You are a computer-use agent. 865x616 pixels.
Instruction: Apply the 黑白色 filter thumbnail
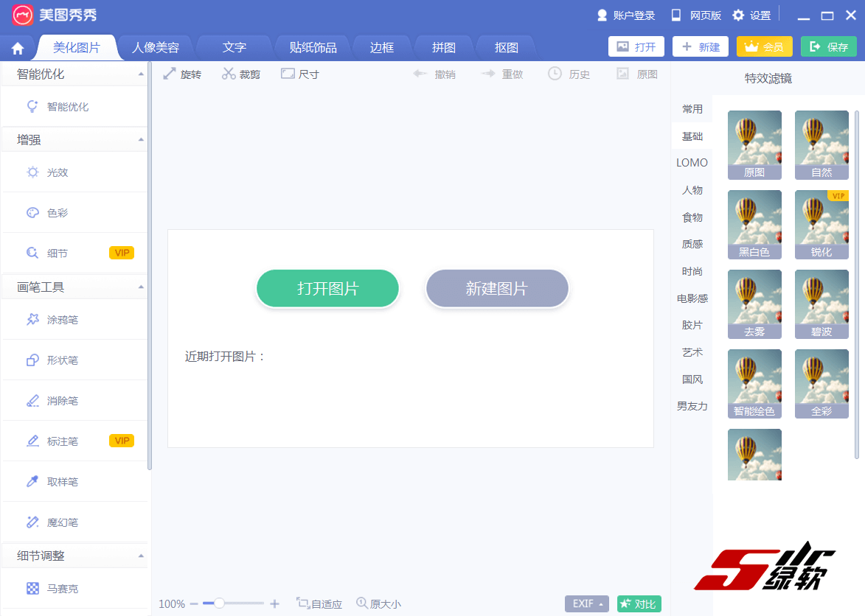point(754,225)
